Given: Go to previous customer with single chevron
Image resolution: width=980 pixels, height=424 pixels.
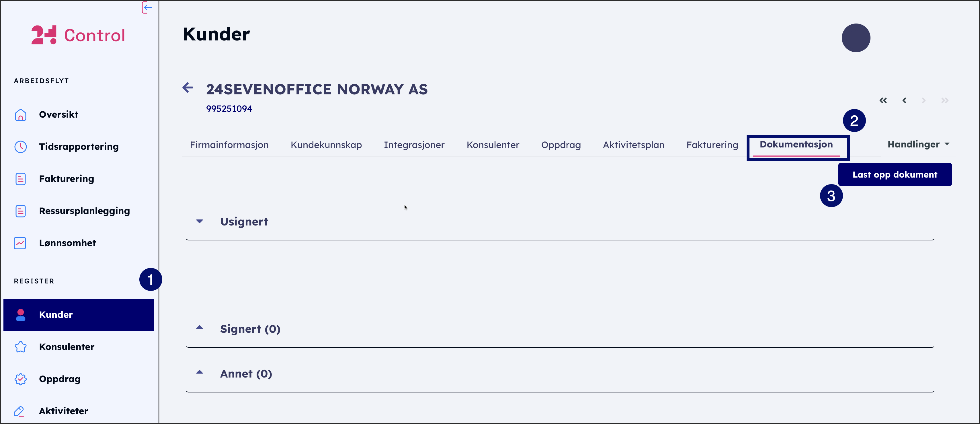Looking at the screenshot, I should click(x=904, y=100).
